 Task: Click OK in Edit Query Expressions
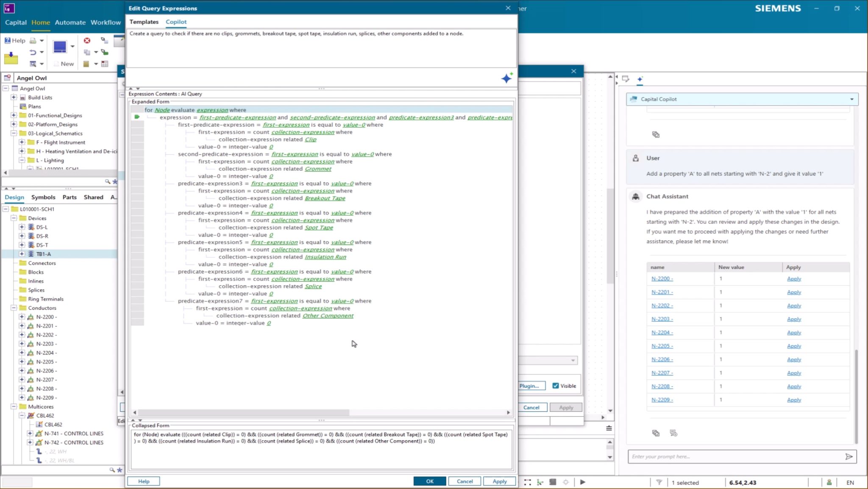pyautogui.click(x=430, y=481)
